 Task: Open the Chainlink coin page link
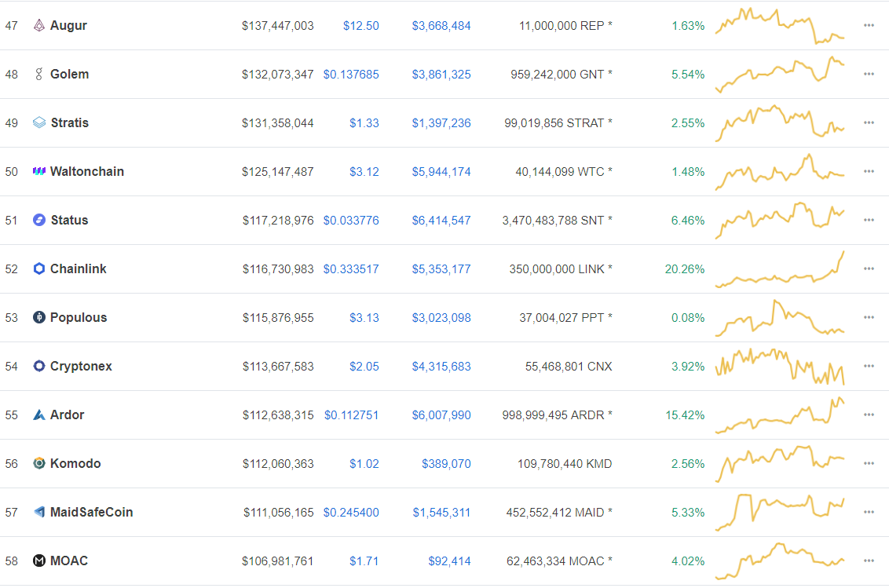[x=79, y=268]
